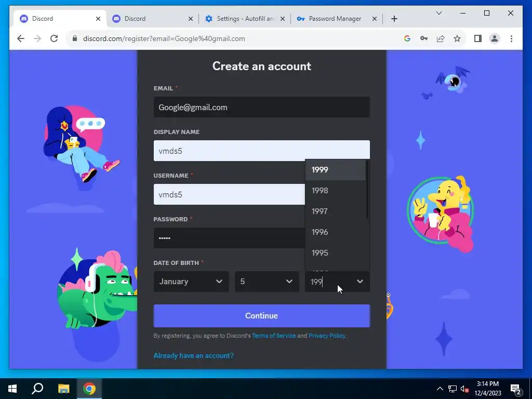
Task: Expand the tab search chevron
Action: (438, 13)
